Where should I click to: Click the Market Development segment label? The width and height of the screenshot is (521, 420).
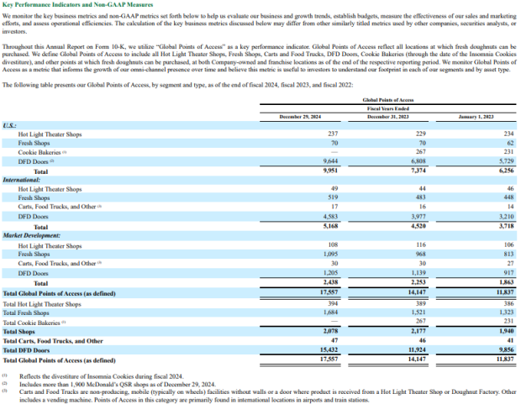[x=32, y=235]
